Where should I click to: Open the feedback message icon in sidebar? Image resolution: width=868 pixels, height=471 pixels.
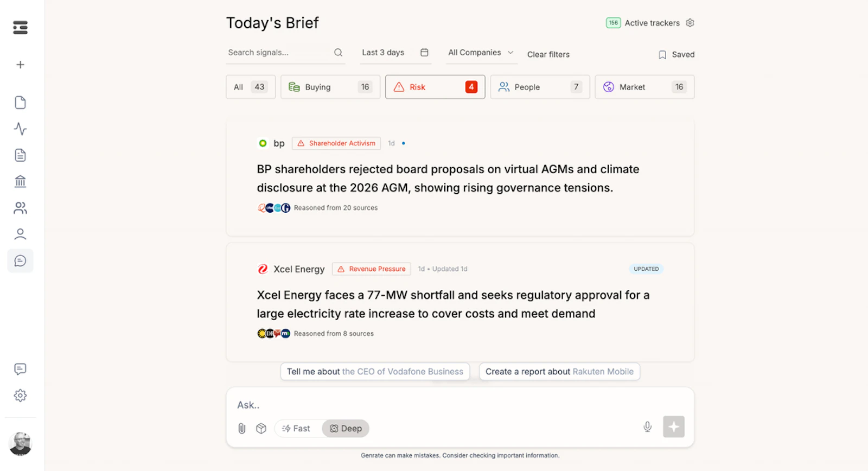click(x=20, y=369)
